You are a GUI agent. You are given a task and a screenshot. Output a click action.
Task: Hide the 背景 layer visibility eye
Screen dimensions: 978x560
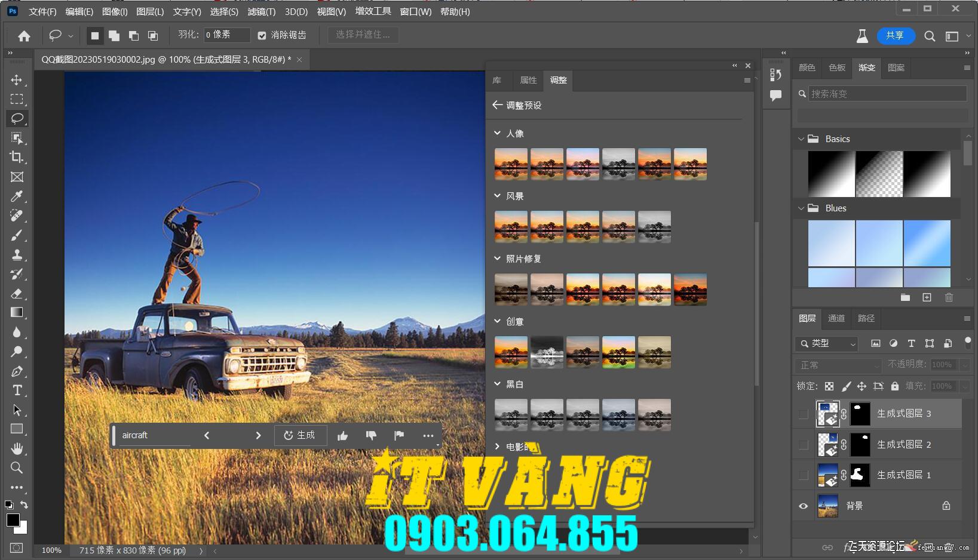803,506
